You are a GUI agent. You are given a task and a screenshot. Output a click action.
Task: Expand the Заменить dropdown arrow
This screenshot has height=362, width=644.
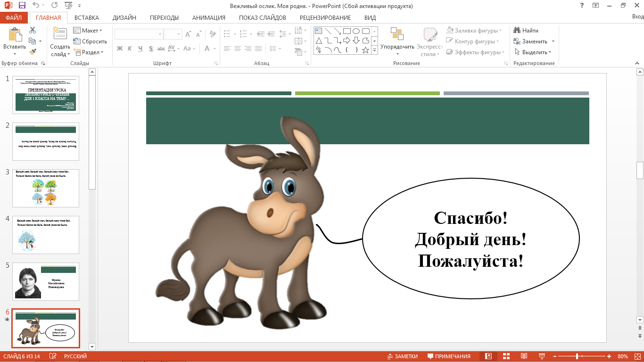click(553, 41)
